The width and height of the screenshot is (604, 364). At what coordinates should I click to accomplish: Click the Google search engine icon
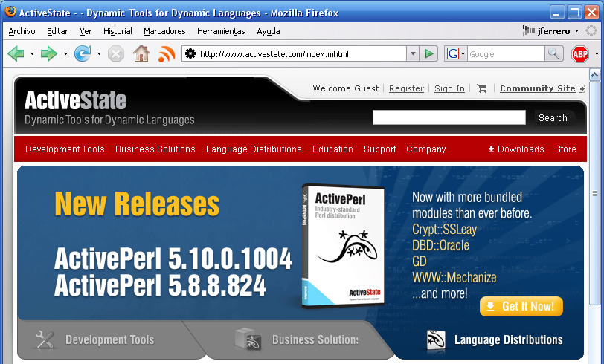pyautogui.click(x=452, y=53)
